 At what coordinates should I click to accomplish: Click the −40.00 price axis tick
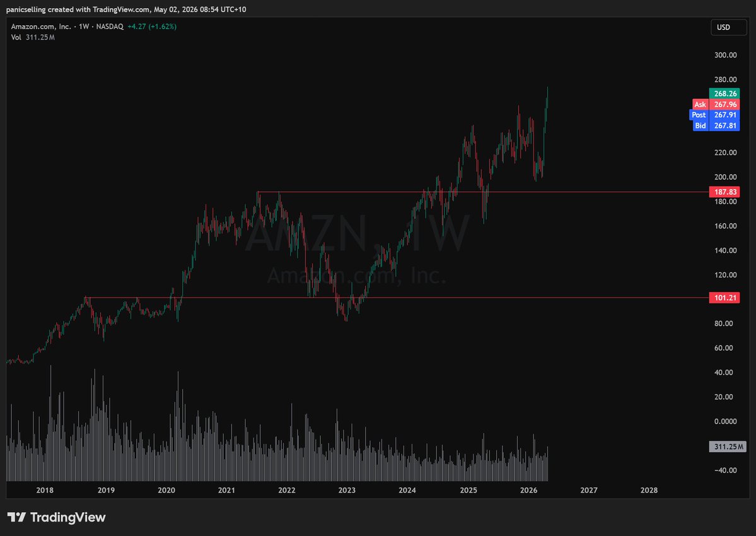pos(724,470)
